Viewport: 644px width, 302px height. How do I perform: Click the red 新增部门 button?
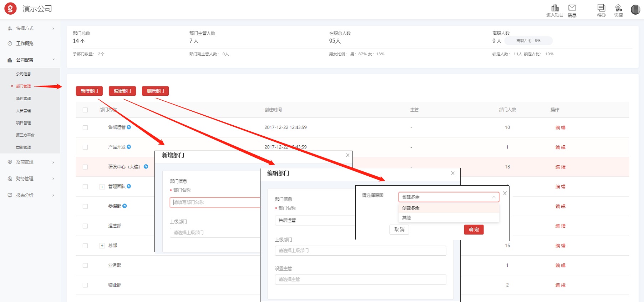[x=89, y=91]
